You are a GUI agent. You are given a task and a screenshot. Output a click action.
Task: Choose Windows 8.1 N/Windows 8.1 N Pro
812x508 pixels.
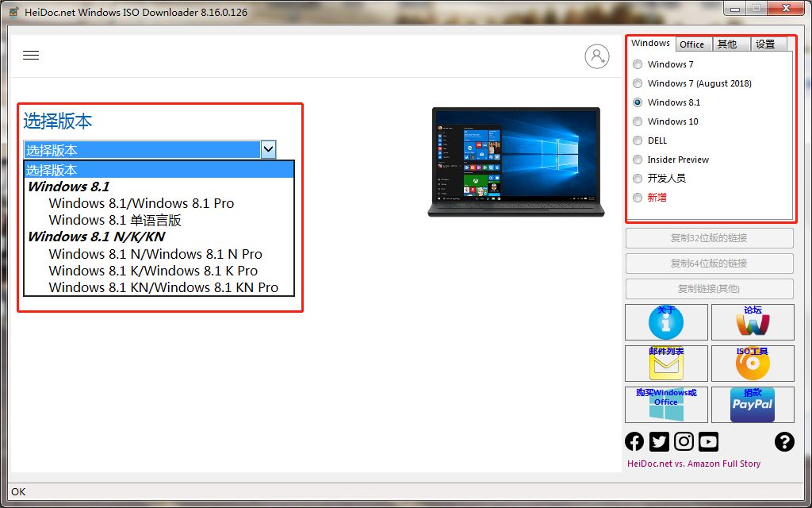click(x=155, y=254)
